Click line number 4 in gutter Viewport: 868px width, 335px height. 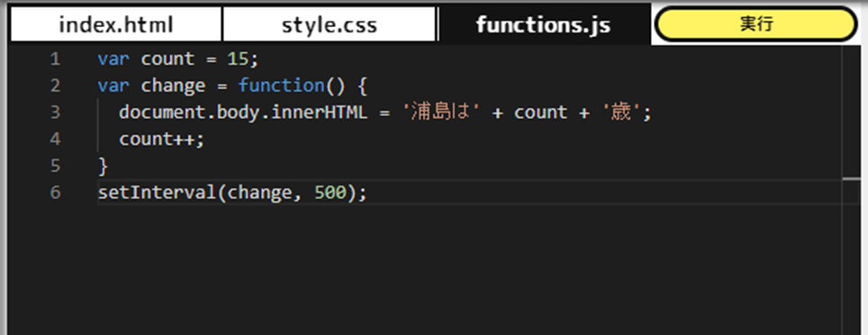55,139
